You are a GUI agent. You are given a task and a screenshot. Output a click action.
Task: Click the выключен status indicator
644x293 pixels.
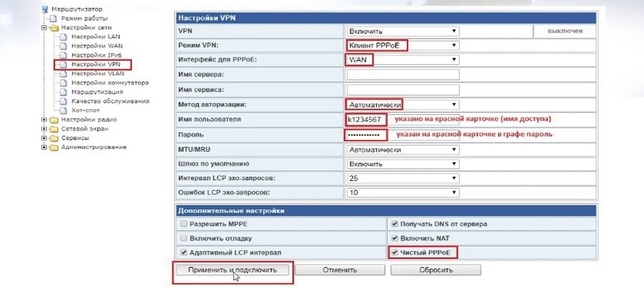click(x=565, y=31)
